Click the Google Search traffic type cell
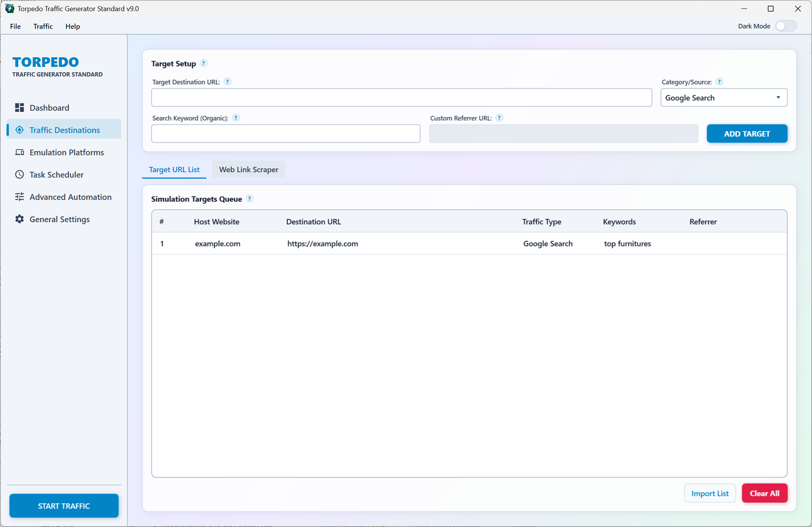 [548, 243]
